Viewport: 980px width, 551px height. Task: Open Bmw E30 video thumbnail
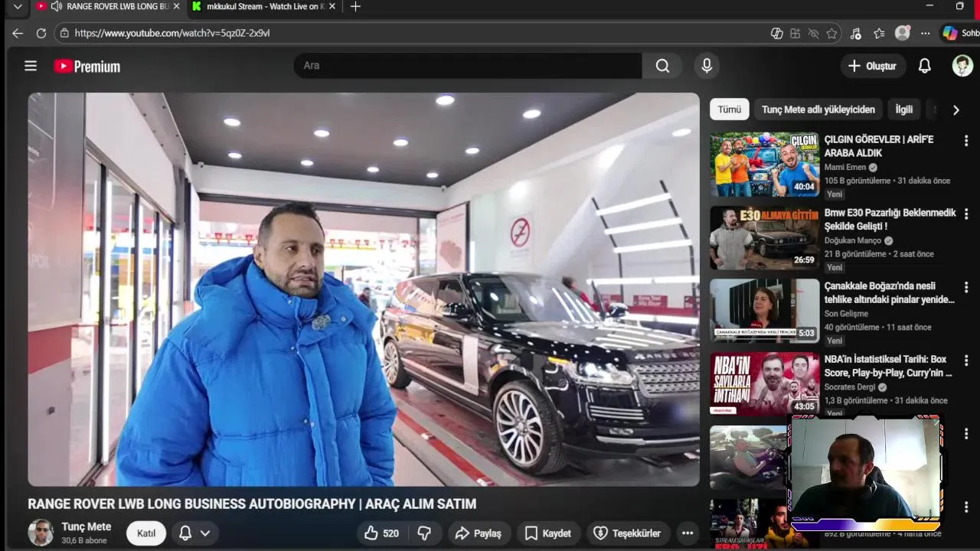coord(764,238)
